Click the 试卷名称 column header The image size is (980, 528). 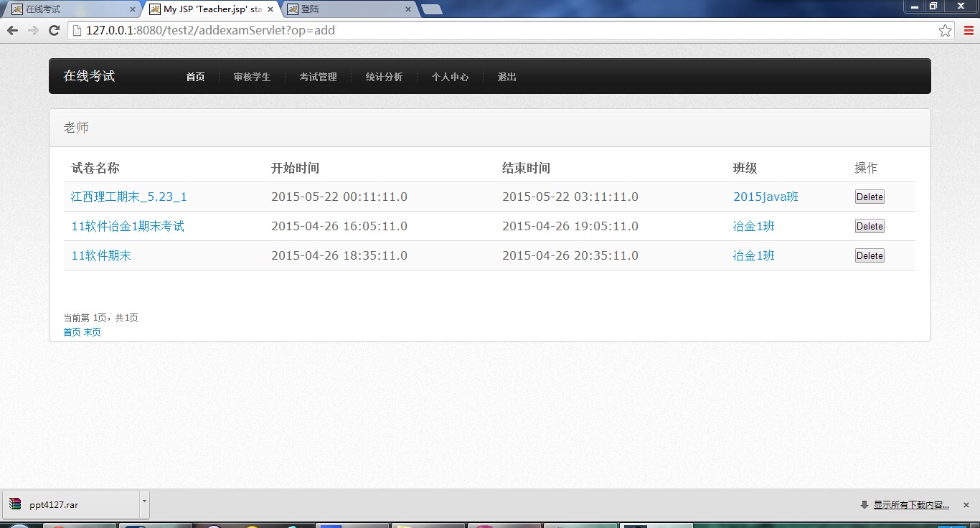95,168
